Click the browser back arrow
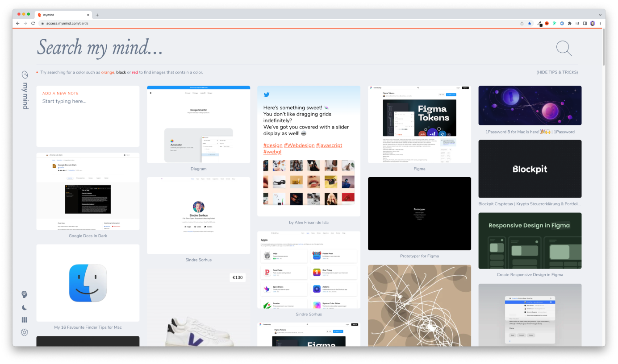Image resolution: width=618 pixels, height=364 pixels. pyautogui.click(x=18, y=23)
